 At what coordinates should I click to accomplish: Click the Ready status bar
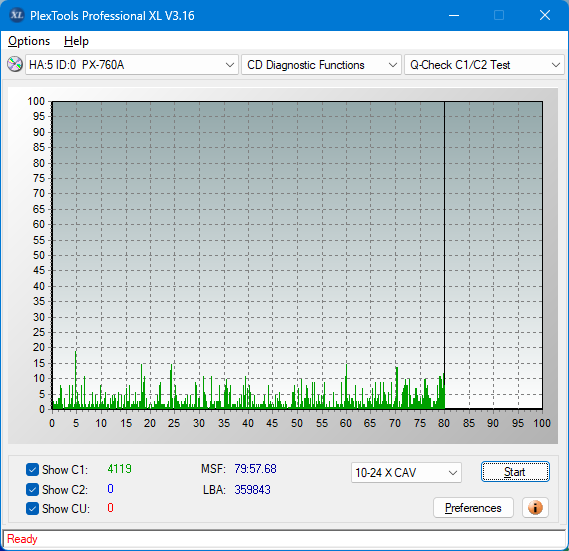284,539
